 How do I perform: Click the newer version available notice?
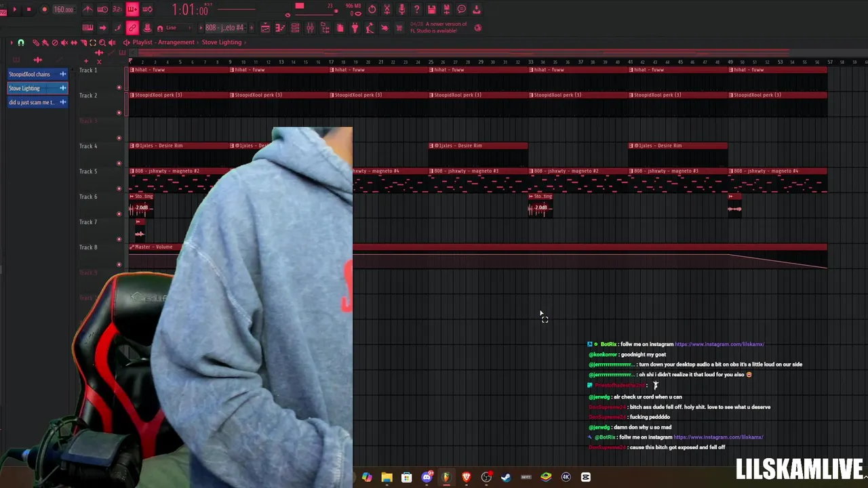(x=438, y=27)
